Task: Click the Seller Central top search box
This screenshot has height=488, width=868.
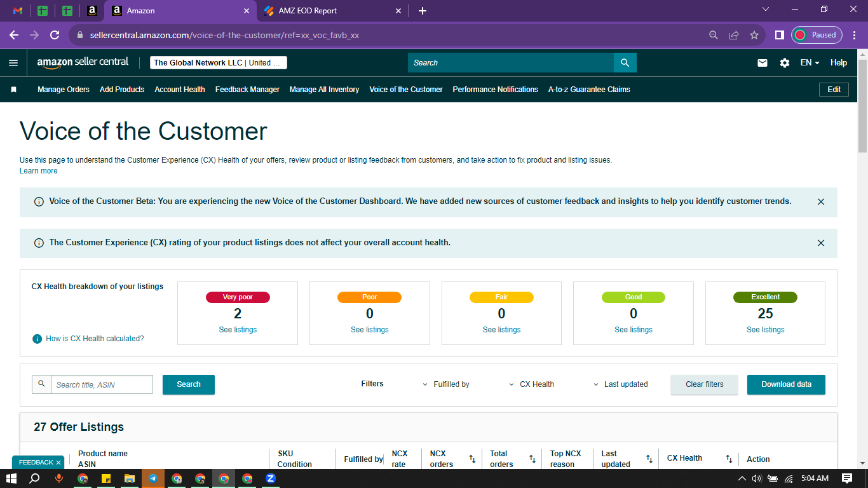Action: (x=511, y=63)
